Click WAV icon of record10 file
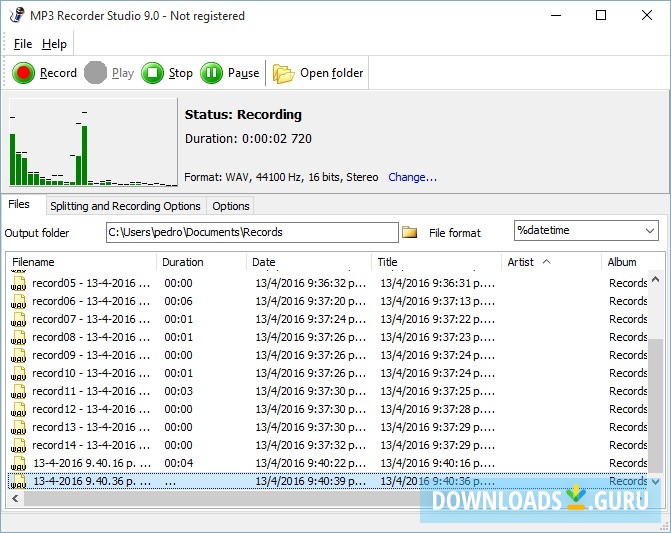The height and width of the screenshot is (533, 671). click(18, 373)
